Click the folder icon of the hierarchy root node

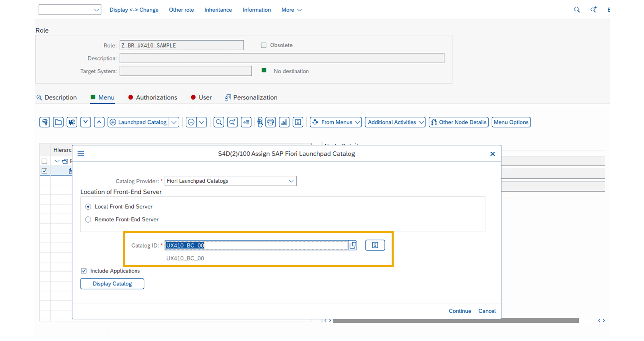pyautogui.click(x=65, y=161)
